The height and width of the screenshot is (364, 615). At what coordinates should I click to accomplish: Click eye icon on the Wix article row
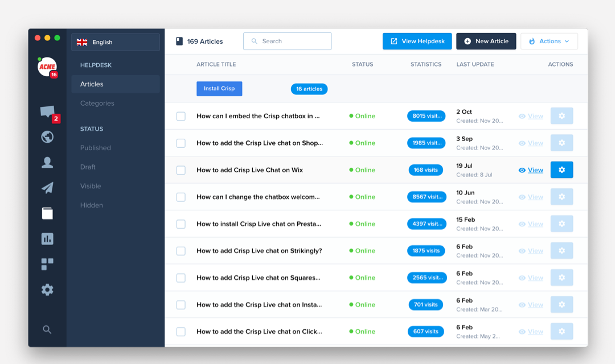(522, 170)
